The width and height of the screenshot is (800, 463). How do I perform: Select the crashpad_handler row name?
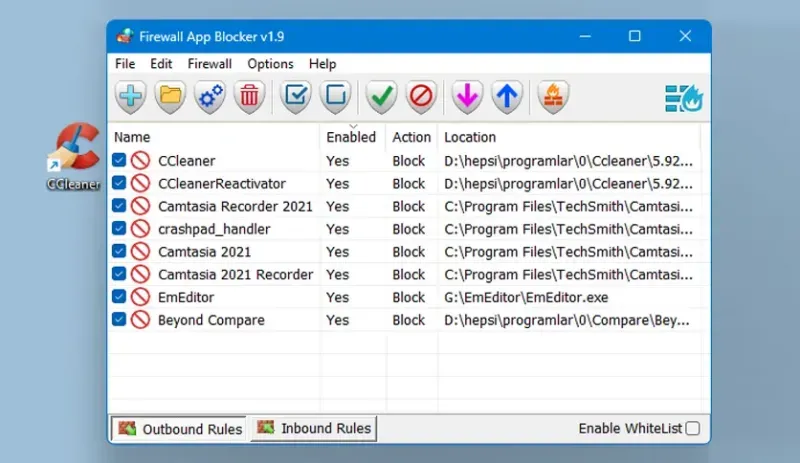click(x=214, y=229)
